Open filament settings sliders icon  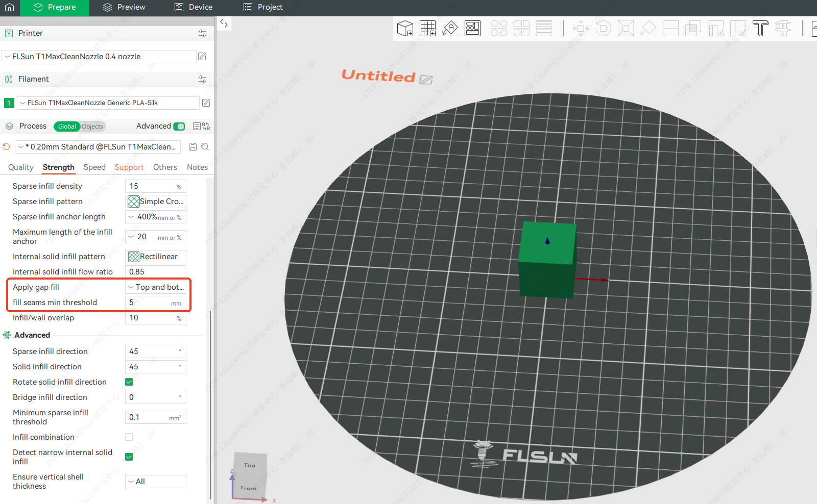pyautogui.click(x=203, y=79)
